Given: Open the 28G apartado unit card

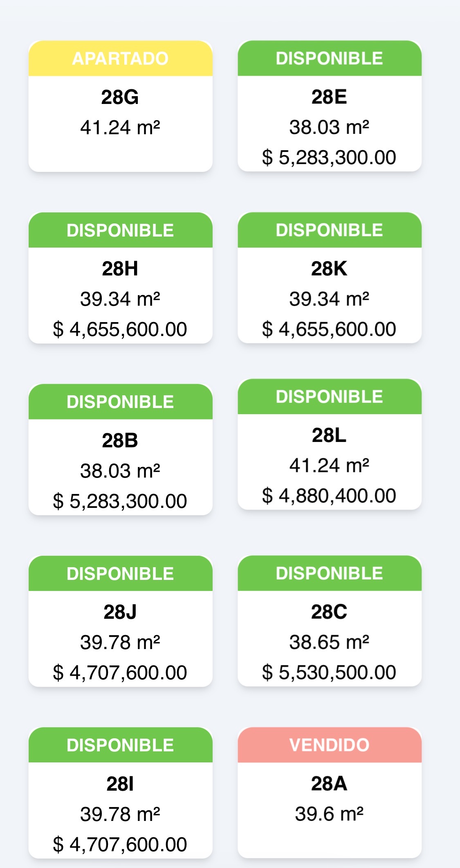Looking at the screenshot, I should point(120,106).
